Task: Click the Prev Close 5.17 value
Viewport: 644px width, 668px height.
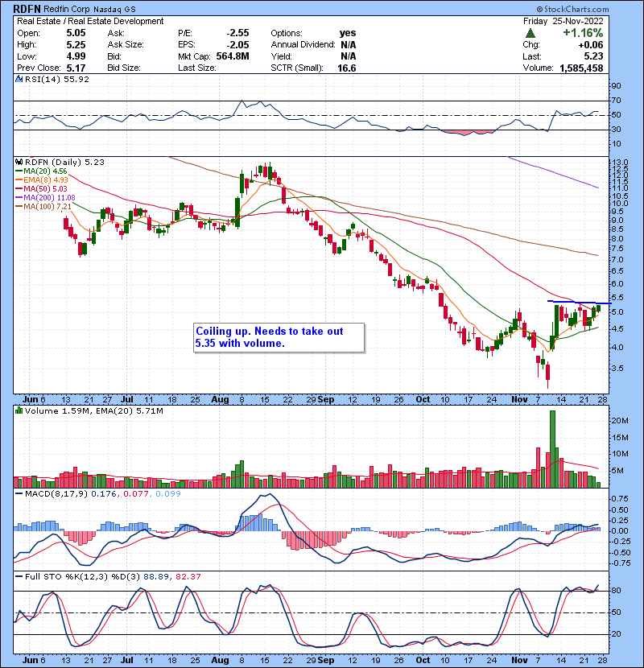Action: point(76,68)
